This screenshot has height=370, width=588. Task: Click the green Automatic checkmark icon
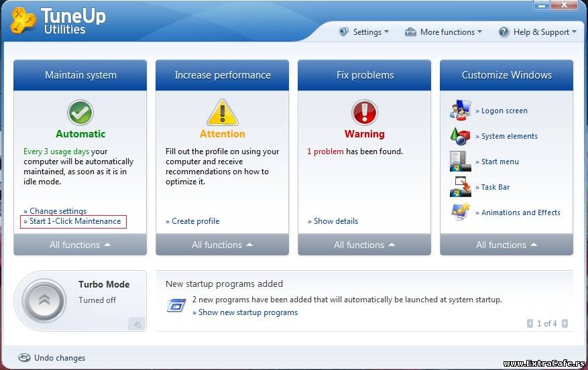[80, 113]
